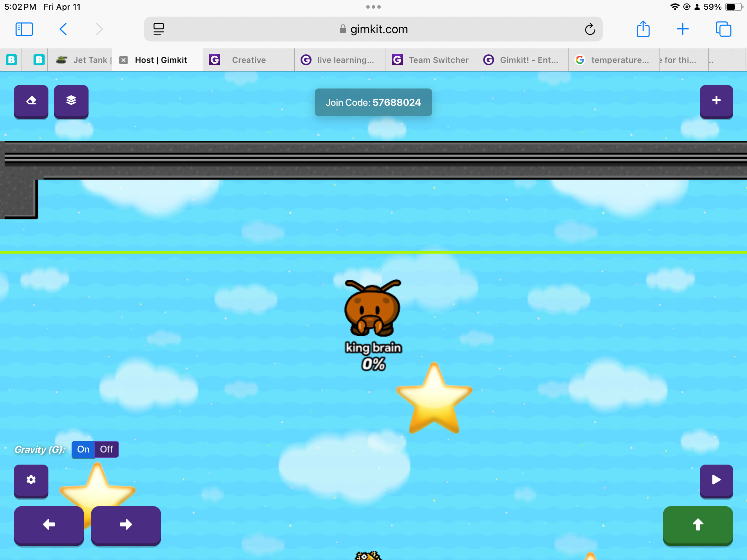Tap the Safari share icon
The image size is (747, 560).
point(643,29)
